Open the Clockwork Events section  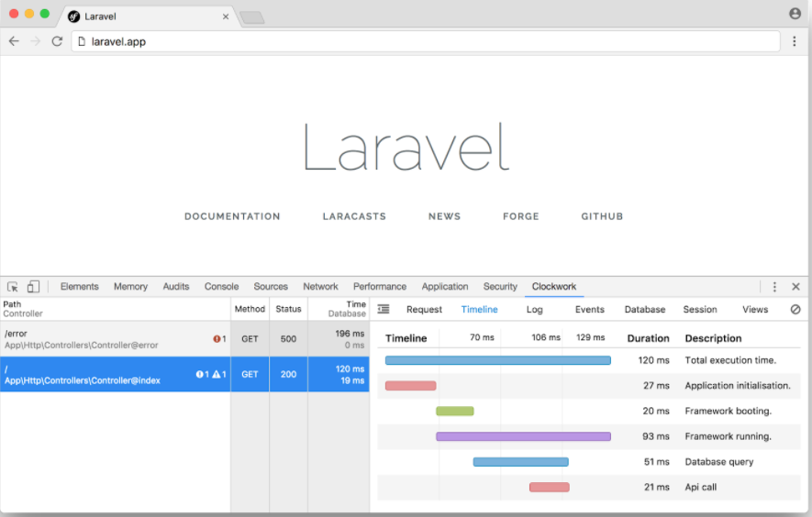coord(590,310)
